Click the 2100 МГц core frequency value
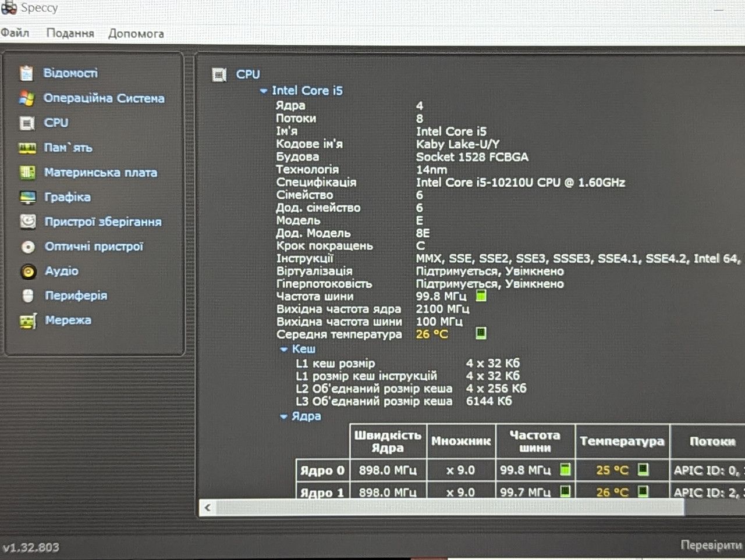Viewport: 745px width, 560px height. click(442, 309)
